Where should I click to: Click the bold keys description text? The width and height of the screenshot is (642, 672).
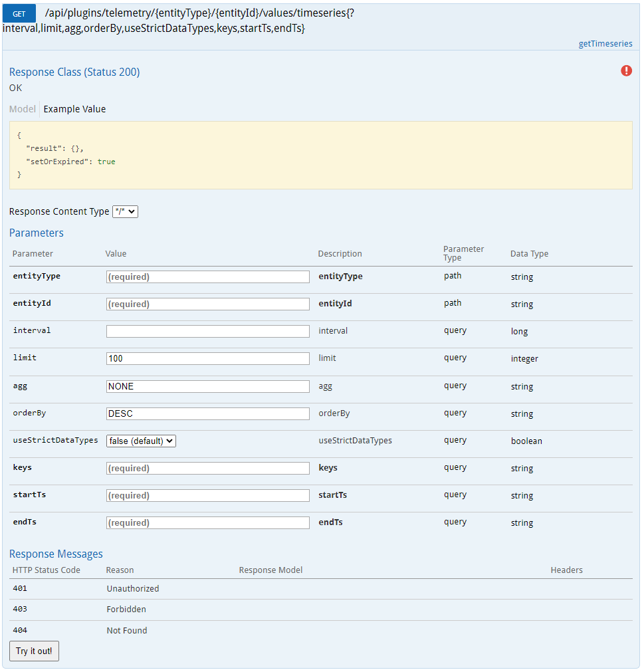point(328,467)
